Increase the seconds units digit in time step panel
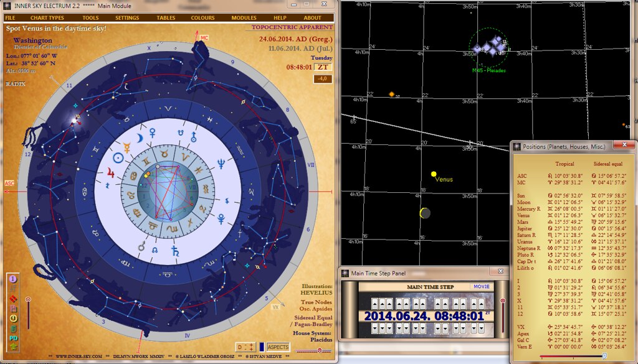The image size is (638, 364). pos(482,303)
